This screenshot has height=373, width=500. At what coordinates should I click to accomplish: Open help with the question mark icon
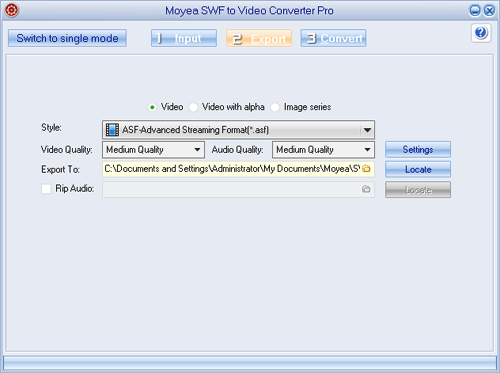coord(481,33)
